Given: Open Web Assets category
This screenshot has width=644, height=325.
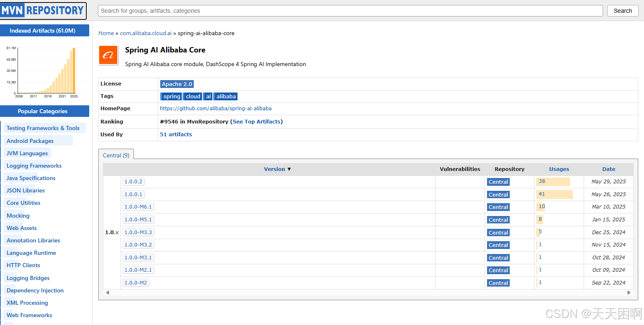Looking at the screenshot, I should pyautogui.click(x=21, y=228).
